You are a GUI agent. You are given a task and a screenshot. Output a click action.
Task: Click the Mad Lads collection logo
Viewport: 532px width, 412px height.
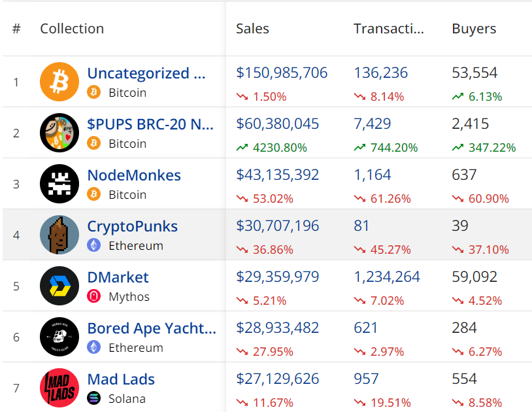[59, 388]
